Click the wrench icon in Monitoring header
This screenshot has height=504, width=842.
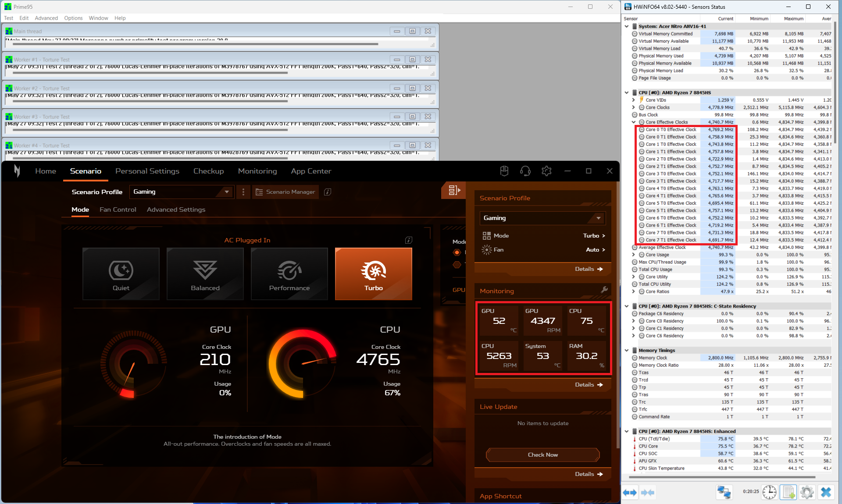pyautogui.click(x=604, y=290)
